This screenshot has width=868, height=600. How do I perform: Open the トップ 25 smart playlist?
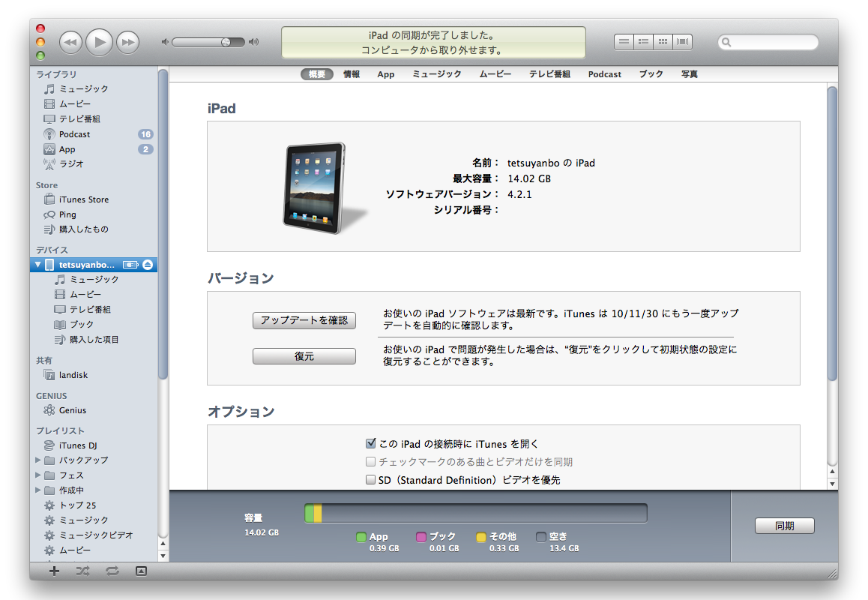pyautogui.click(x=94, y=505)
